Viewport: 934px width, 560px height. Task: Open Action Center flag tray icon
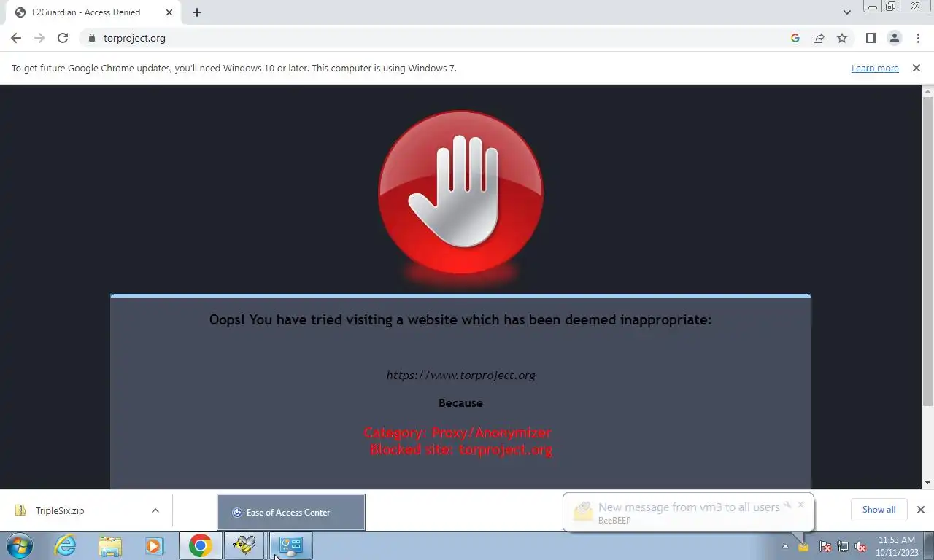[825, 546]
